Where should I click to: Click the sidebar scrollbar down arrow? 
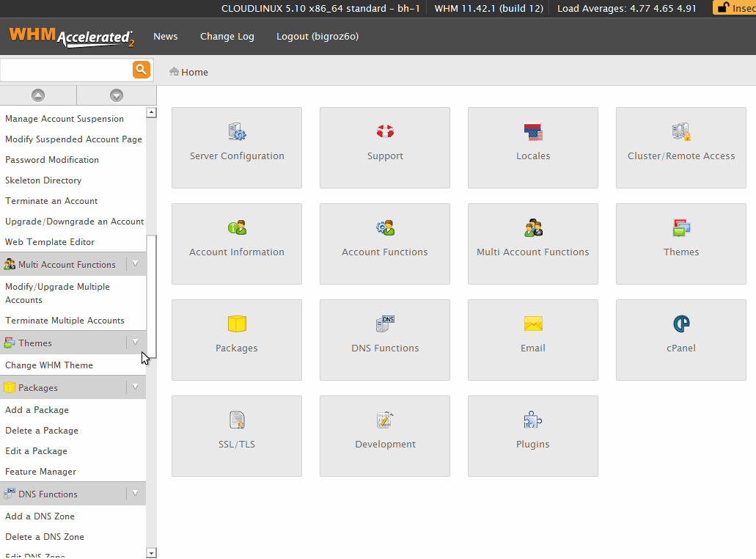151,553
